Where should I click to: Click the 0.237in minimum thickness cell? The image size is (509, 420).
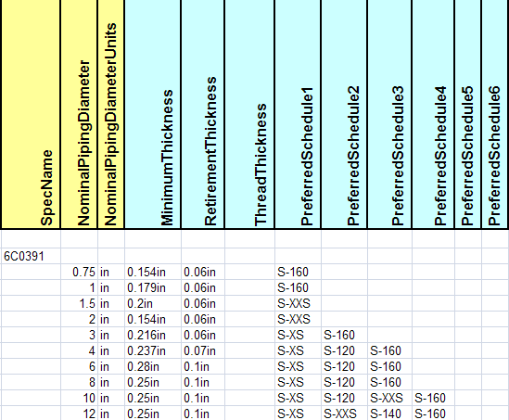coord(153,350)
